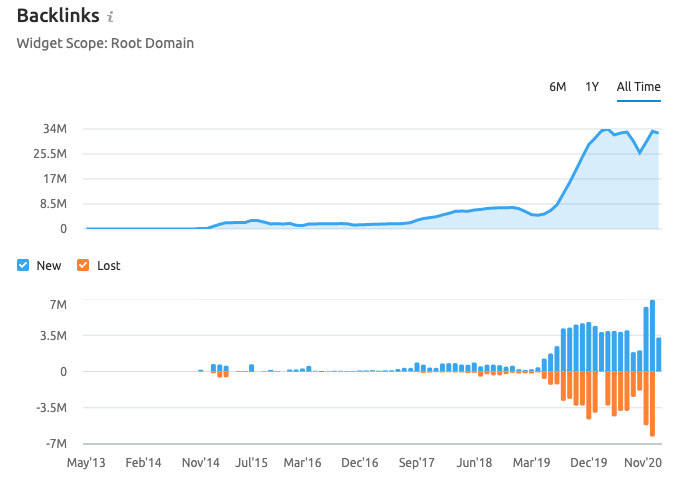
Task: Click the May'13 date label
Action: pos(86,463)
